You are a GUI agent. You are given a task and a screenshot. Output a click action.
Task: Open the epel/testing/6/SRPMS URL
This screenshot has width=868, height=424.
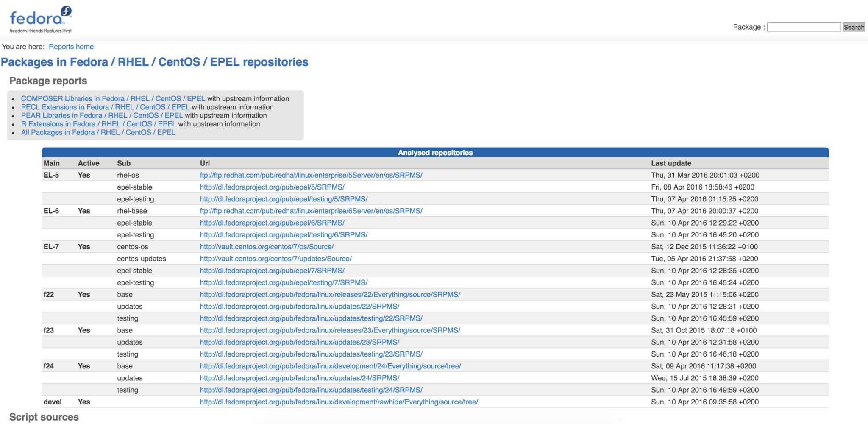coord(284,234)
